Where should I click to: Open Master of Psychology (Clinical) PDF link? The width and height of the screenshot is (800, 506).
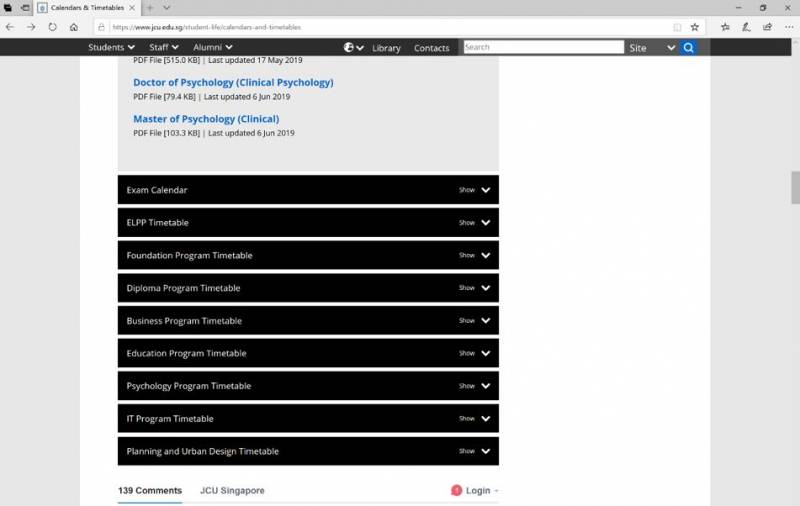(206, 119)
